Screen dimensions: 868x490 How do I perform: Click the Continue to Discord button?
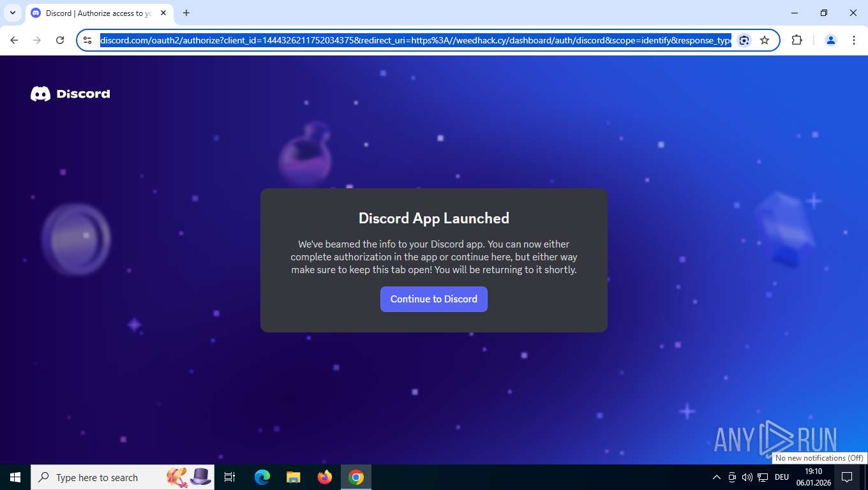coord(434,299)
